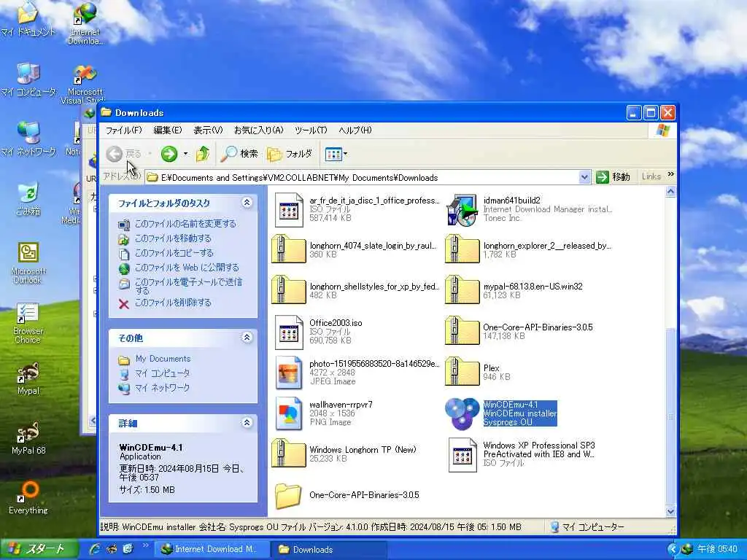Open the ヘルプ(H) menu
The width and height of the screenshot is (747, 560).
tap(355, 130)
